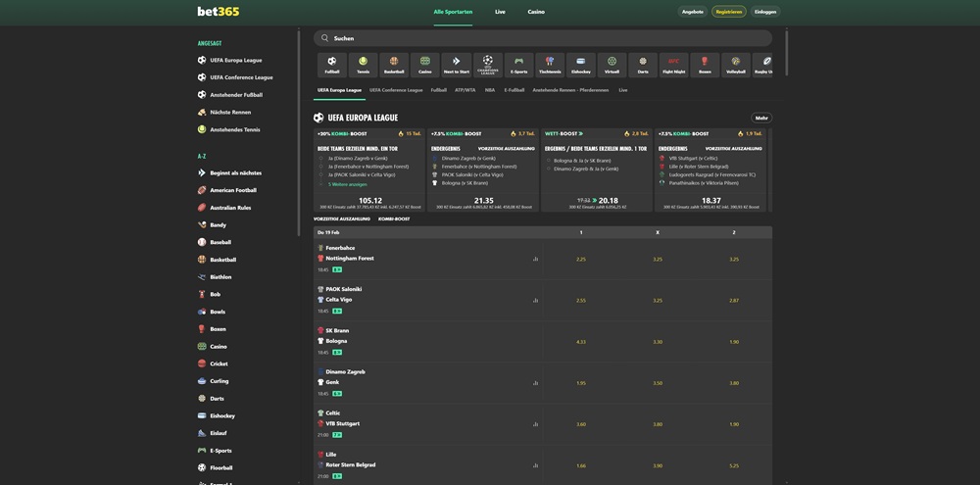Open the Virtuell sports tile
This screenshot has width=980, height=485.
tap(612, 65)
